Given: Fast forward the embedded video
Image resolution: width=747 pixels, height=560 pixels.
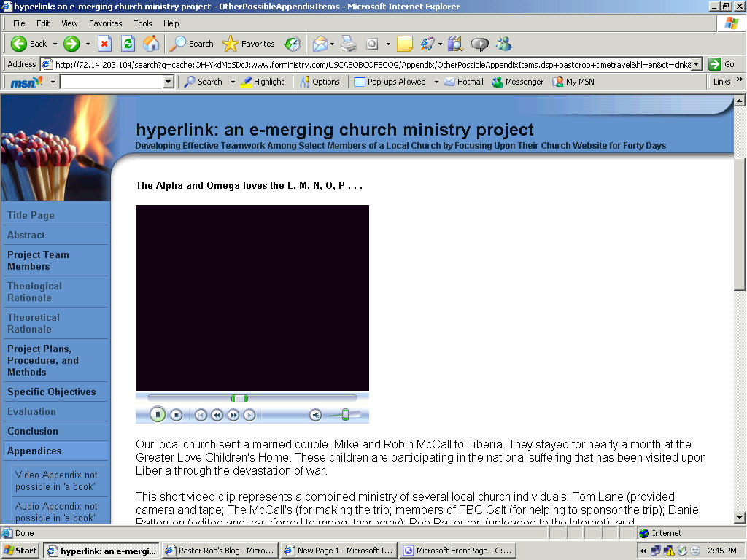Looking at the screenshot, I should pos(233,415).
